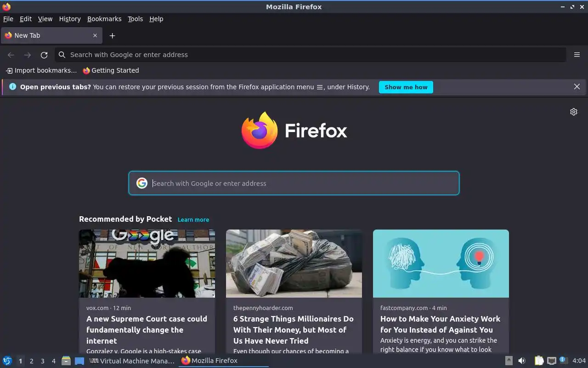
Task: Open the History menu
Action: pyautogui.click(x=70, y=19)
